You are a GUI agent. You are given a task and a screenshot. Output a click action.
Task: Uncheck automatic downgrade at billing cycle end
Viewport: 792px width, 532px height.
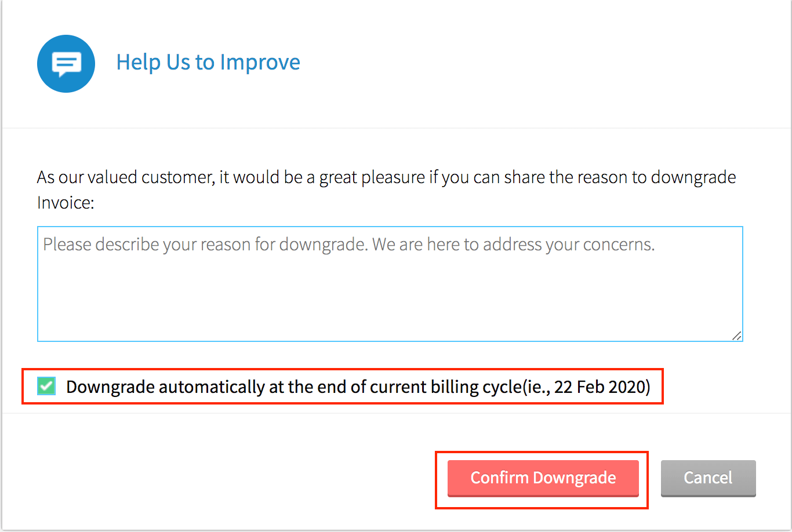pyautogui.click(x=46, y=386)
